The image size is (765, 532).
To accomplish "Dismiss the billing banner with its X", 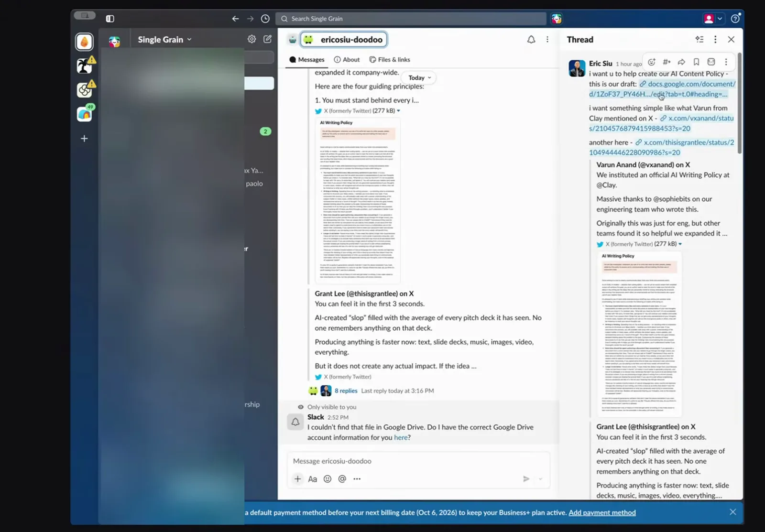I will tap(732, 512).
